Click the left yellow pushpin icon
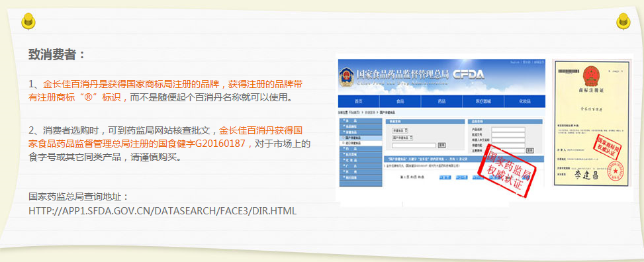Screen dimensions: 644x262 click(28, 21)
